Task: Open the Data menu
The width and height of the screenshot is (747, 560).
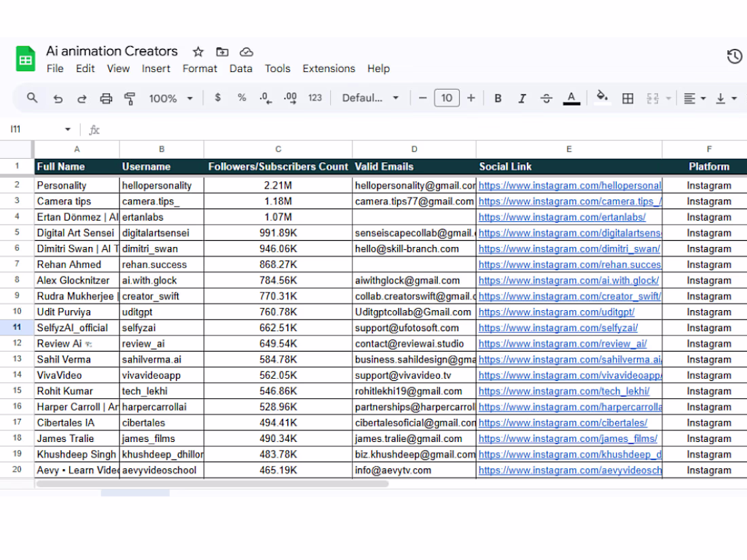Action: pyautogui.click(x=240, y=69)
